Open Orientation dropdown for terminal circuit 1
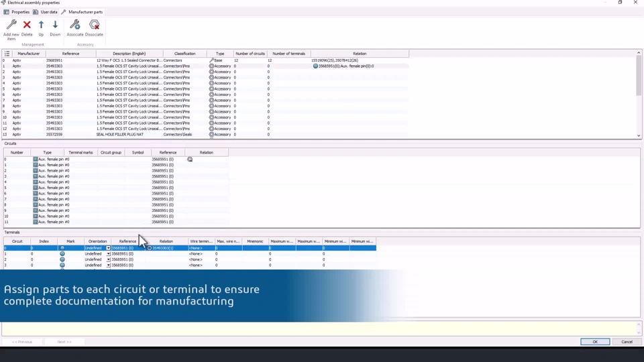The height and width of the screenshot is (362, 644). point(109,254)
